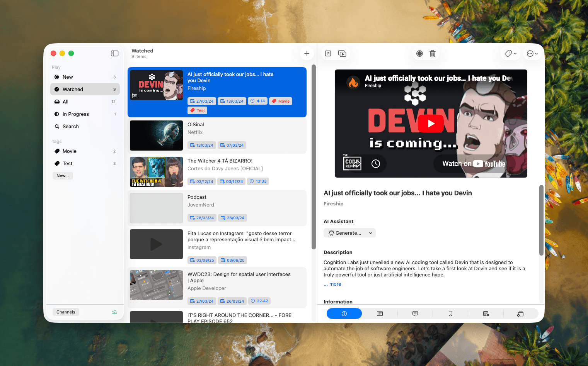
Task: Click Watch on YouTube button
Action: coord(474,164)
